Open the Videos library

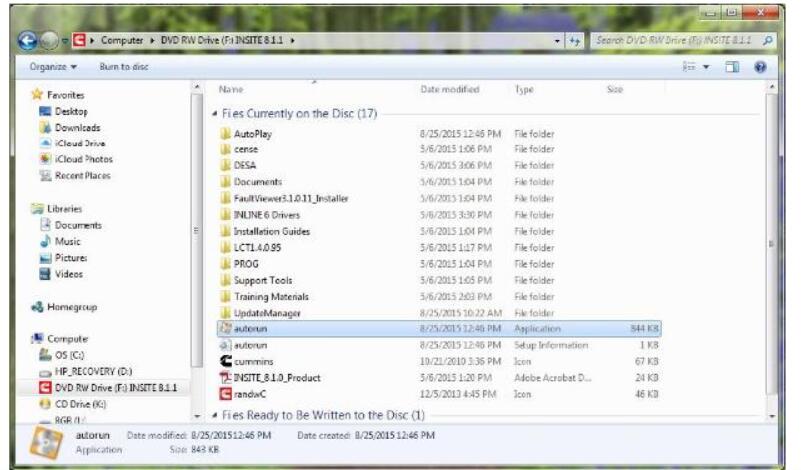(69, 274)
